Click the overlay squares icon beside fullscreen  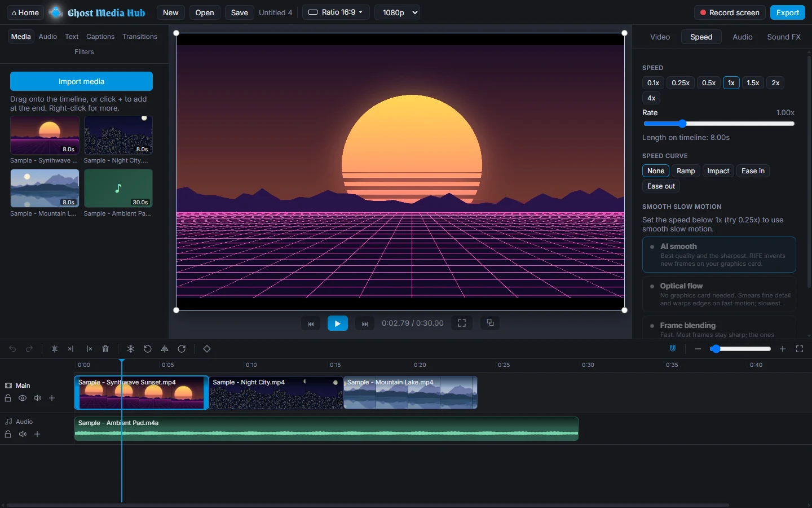[x=490, y=323]
